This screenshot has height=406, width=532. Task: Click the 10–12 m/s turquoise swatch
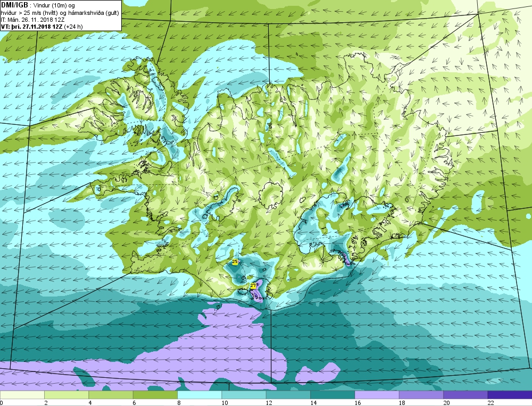point(244,395)
